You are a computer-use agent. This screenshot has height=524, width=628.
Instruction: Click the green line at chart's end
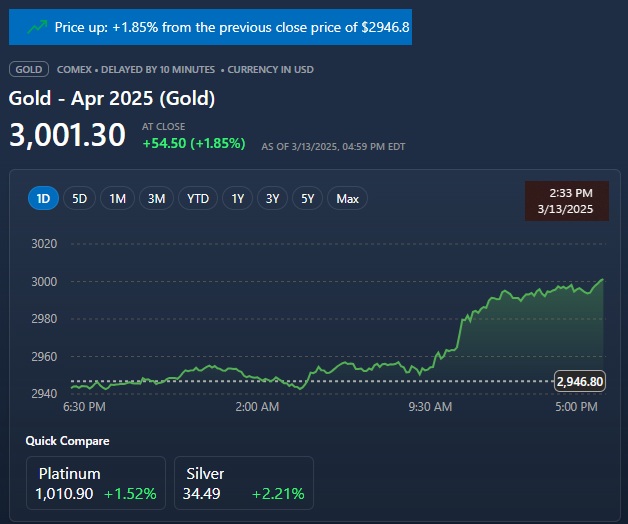pyautogui.click(x=602, y=281)
